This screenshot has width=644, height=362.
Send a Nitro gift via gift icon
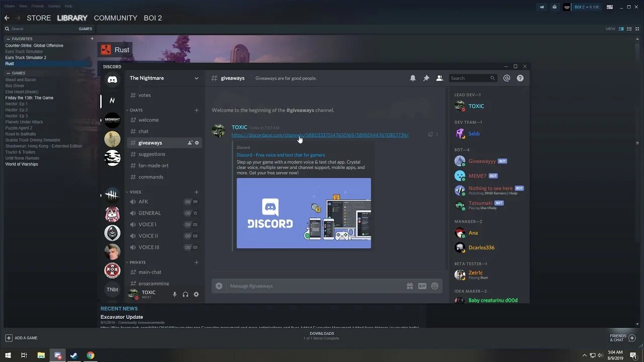410,286
